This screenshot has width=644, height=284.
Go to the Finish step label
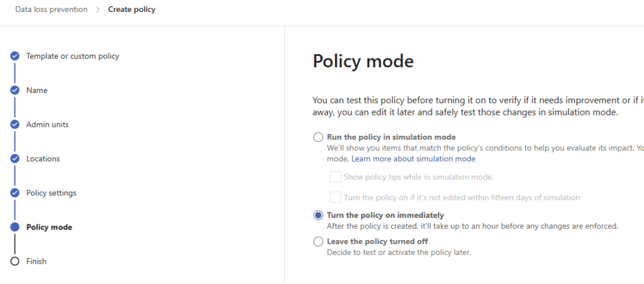tap(36, 261)
